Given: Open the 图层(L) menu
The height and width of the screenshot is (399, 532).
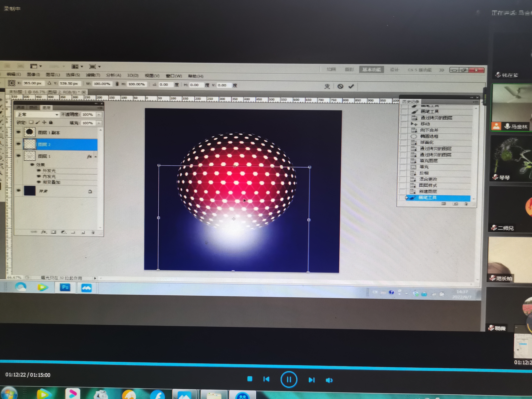Looking at the screenshot, I should click(53, 75).
